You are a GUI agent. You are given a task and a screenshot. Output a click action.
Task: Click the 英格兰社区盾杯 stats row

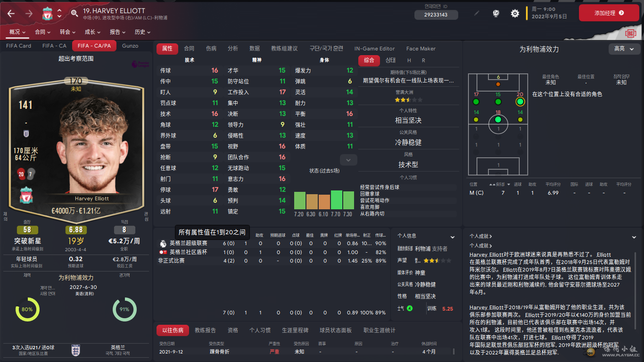click(273, 252)
